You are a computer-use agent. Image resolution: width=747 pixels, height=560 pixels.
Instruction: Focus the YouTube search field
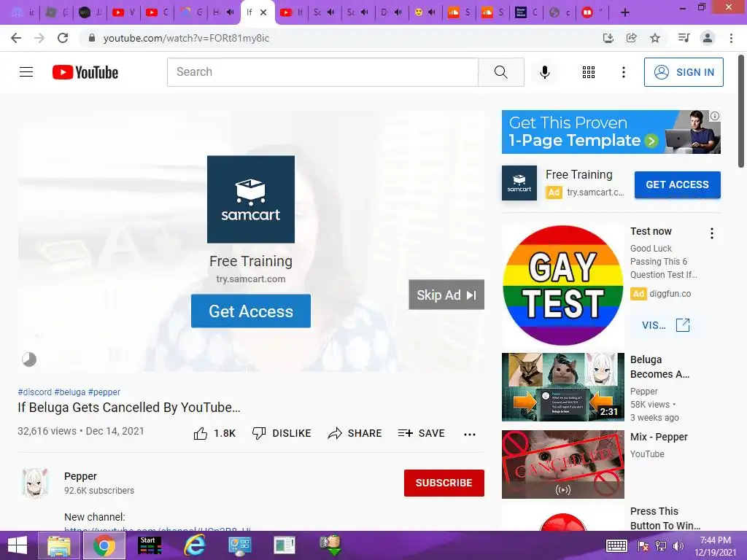click(x=322, y=72)
